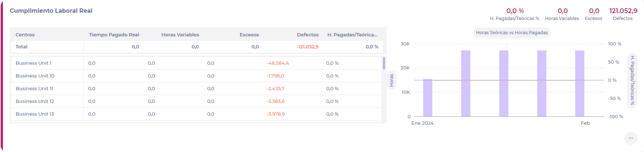Click H. Pagadas/Teórica column header
Image resolution: width=644 pixels, height=152 pixels.
click(352, 35)
